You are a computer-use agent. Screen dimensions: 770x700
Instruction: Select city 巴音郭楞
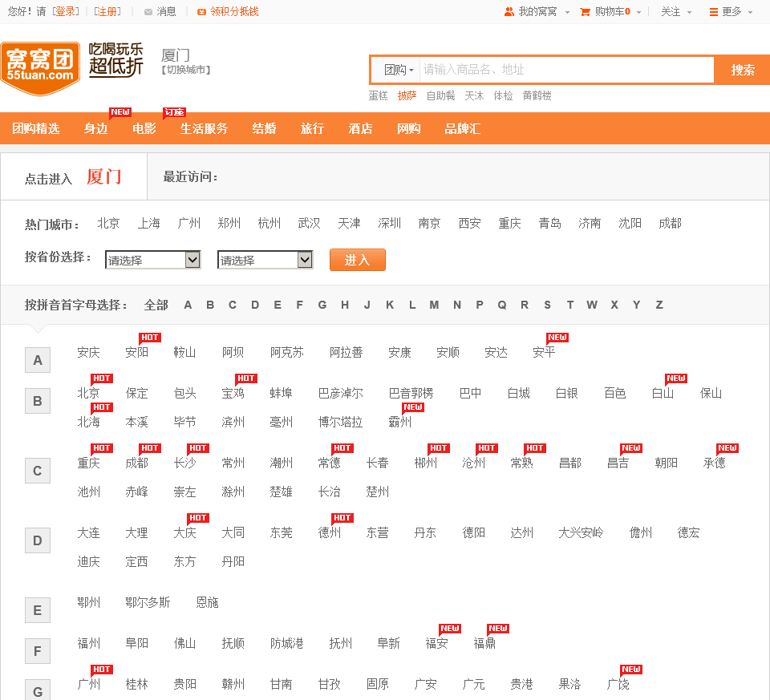411,393
